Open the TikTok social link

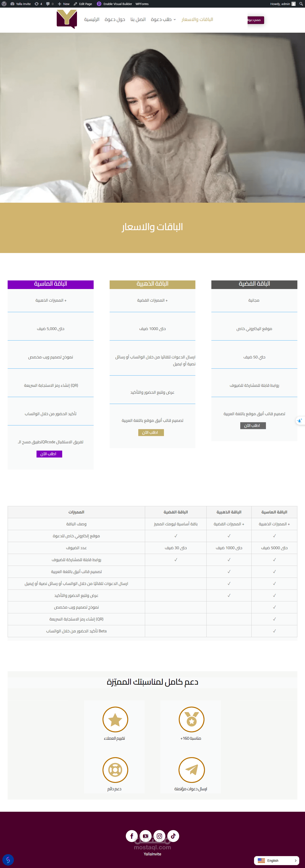point(173,836)
